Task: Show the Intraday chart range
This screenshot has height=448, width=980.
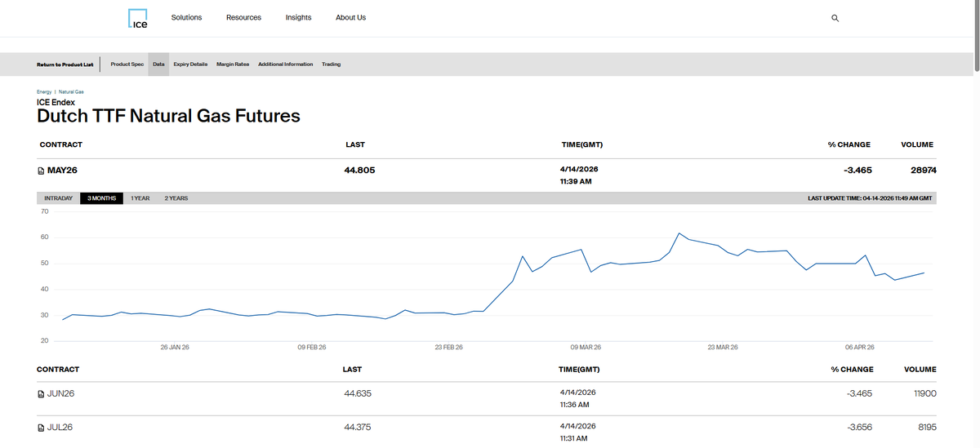Action: [x=58, y=198]
